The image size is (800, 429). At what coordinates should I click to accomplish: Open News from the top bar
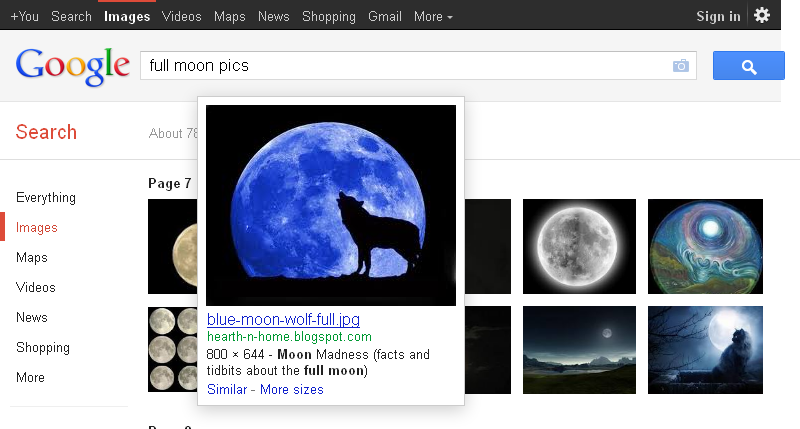[x=273, y=17]
